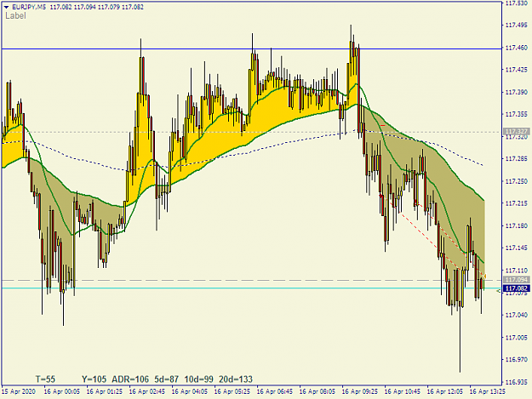This screenshot has width=532, height=399.
Task: Click the 16 Apr 01:25 time label
Action: [x=105, y=391]
